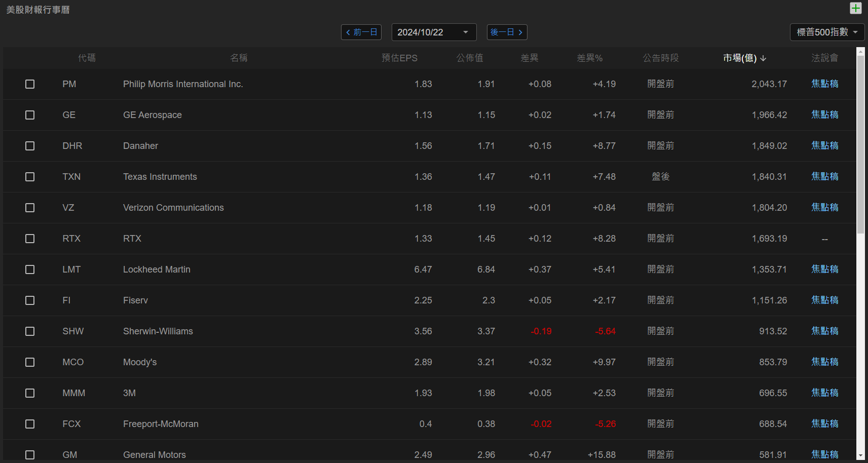
Task: Open 焦點稿 link for Moody's
Action: tap(824, 362)
